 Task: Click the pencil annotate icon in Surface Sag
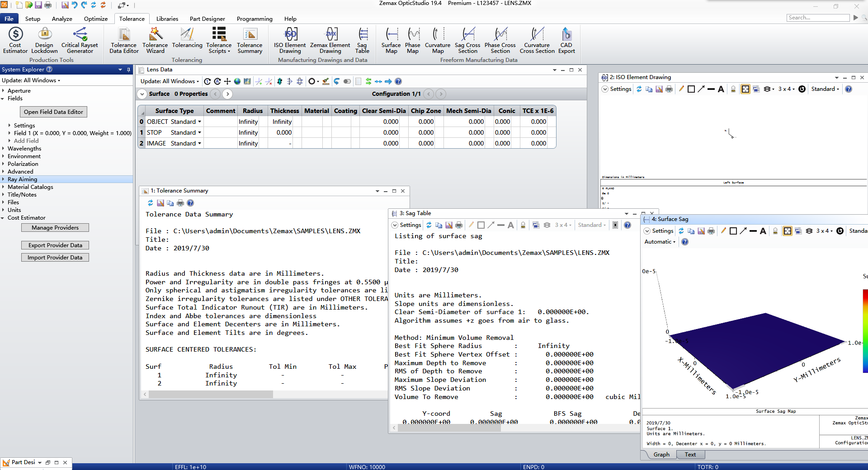click(x=723, y=231)
